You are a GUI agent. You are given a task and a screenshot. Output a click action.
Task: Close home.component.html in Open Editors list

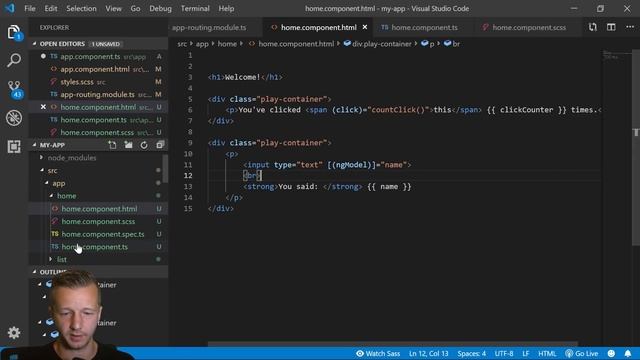[x=43, y=107]
